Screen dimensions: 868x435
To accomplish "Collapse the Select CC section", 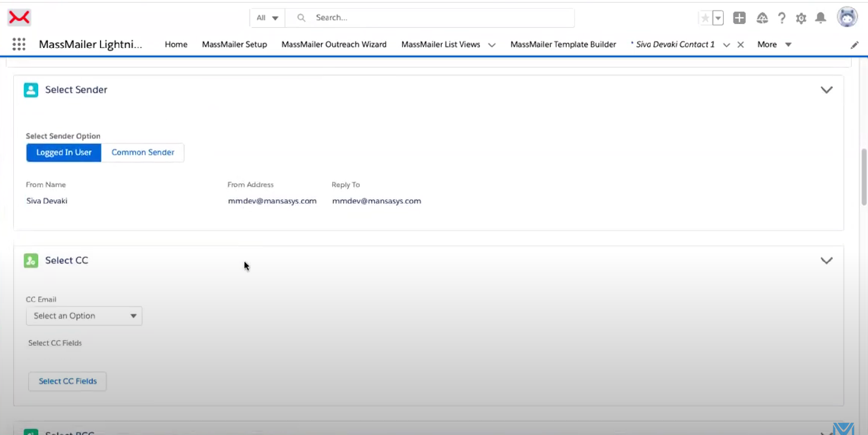I will pos(827,260).
